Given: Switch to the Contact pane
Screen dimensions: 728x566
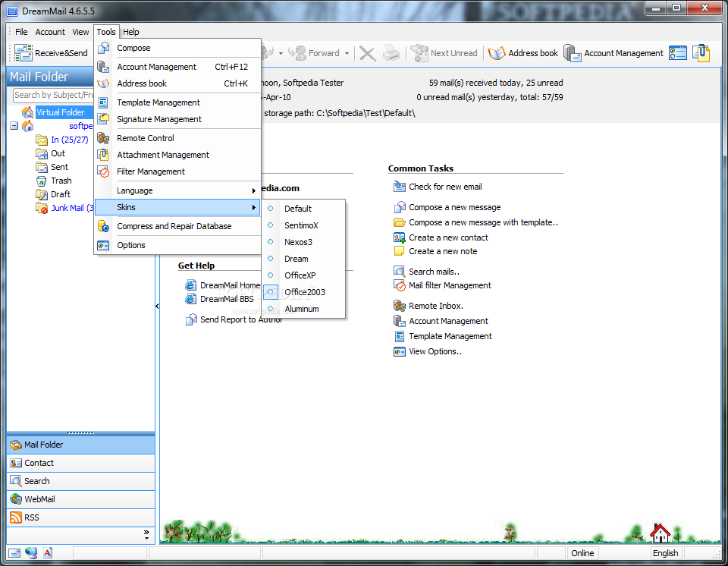Looking at the screenshot, I should tap(81, 463).
